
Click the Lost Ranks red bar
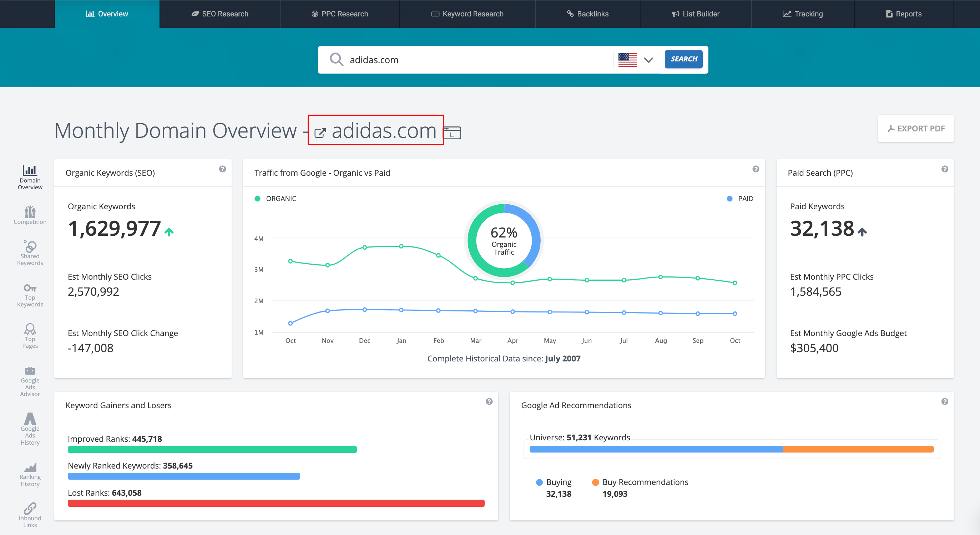pos(276,503)
